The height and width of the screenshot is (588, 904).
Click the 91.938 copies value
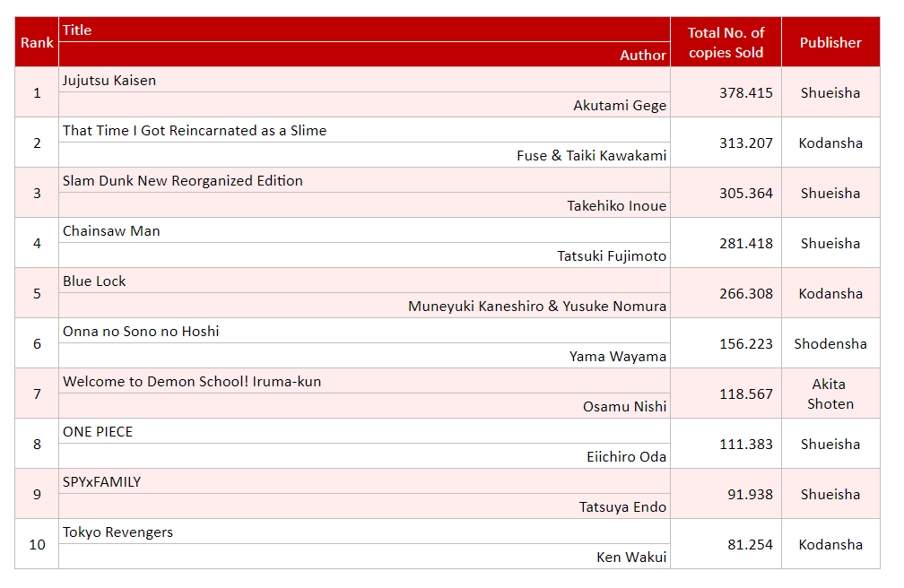(x=750, y=494)
